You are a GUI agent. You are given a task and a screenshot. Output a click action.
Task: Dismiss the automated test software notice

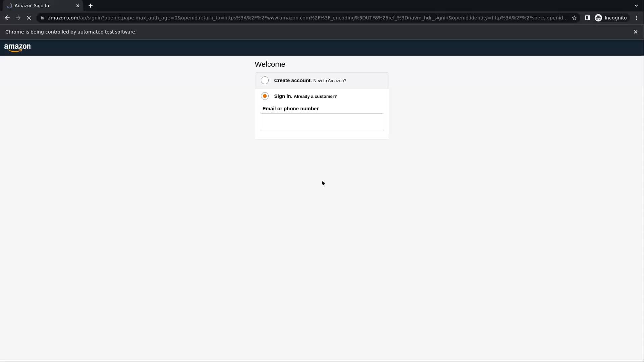pyautogui.click(x=635, y=32)
